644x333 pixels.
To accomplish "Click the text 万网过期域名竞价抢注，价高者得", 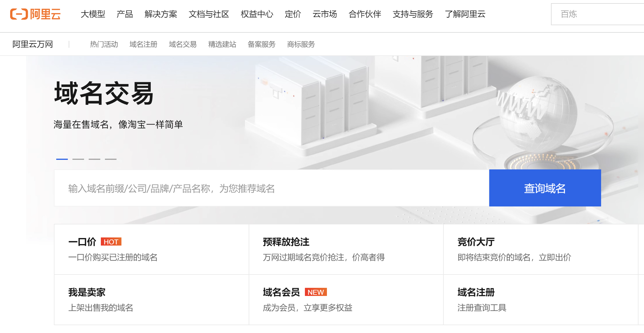I will click(x=324, y=257).
